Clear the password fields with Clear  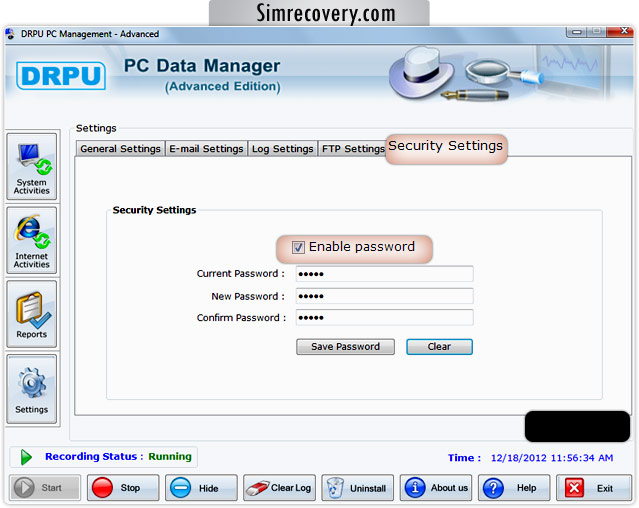(x=439, y=347)
